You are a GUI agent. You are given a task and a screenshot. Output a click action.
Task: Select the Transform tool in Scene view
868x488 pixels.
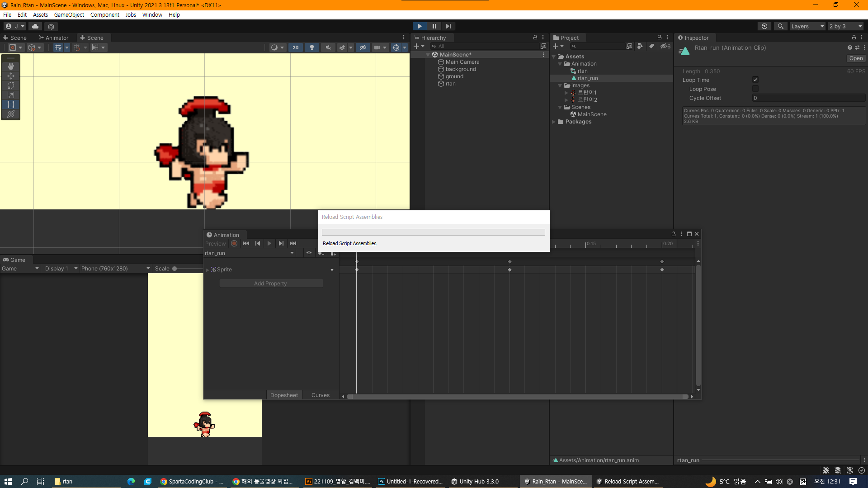point(11,114)
